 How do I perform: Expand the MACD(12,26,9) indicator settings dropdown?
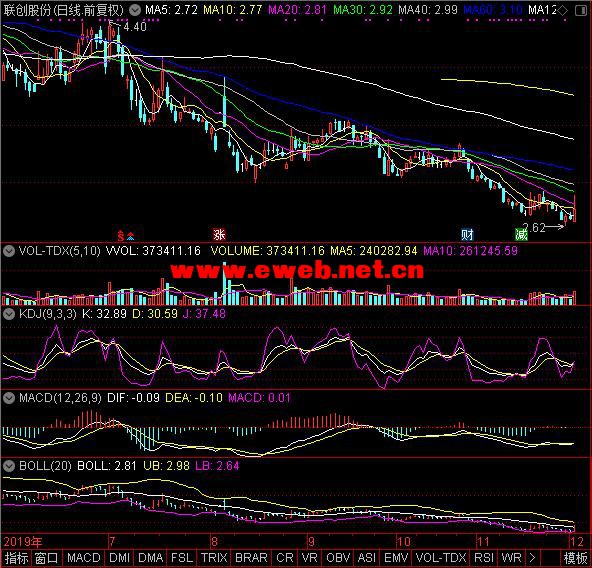pos(9,398)
